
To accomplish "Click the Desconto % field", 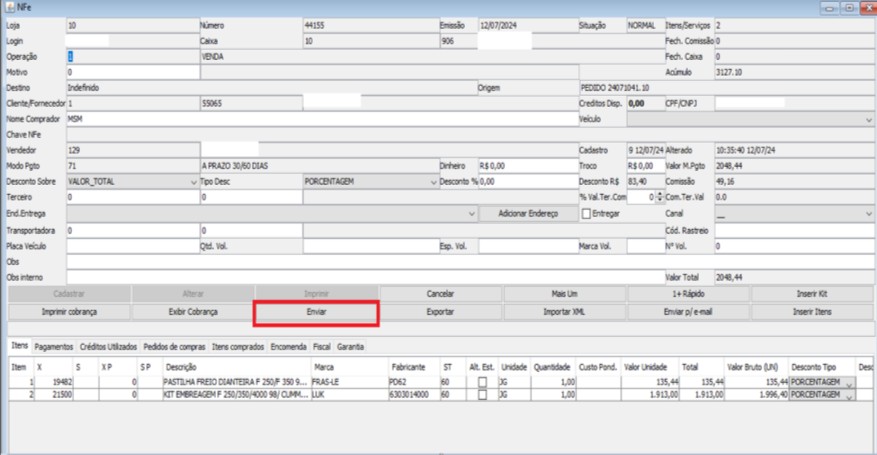I will pos(528,182).
